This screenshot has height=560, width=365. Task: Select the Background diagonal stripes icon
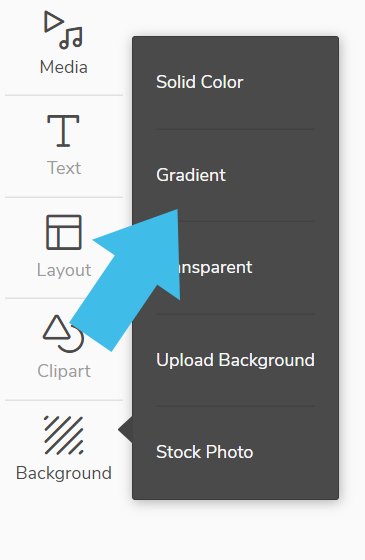pyautogui.click(x=64, y=435)
